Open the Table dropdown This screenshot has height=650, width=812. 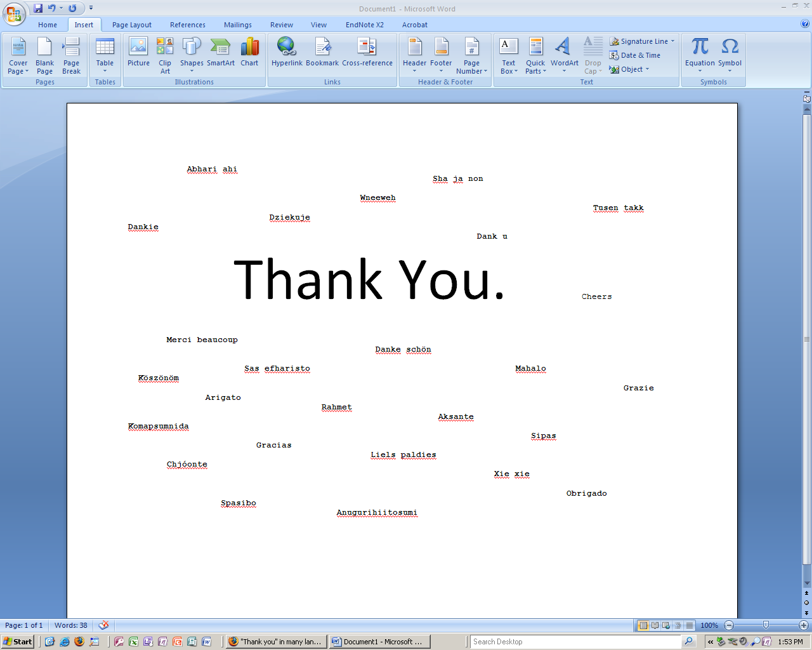point(105,56)
